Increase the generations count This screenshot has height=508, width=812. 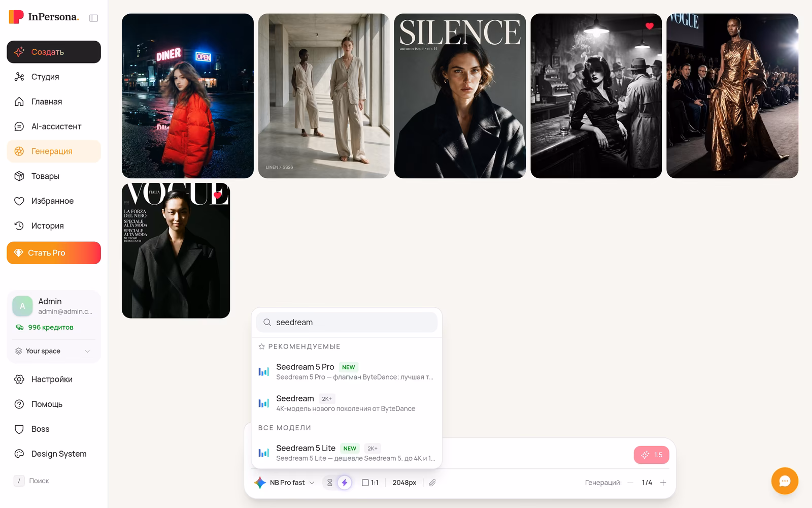tap(663, 483)
